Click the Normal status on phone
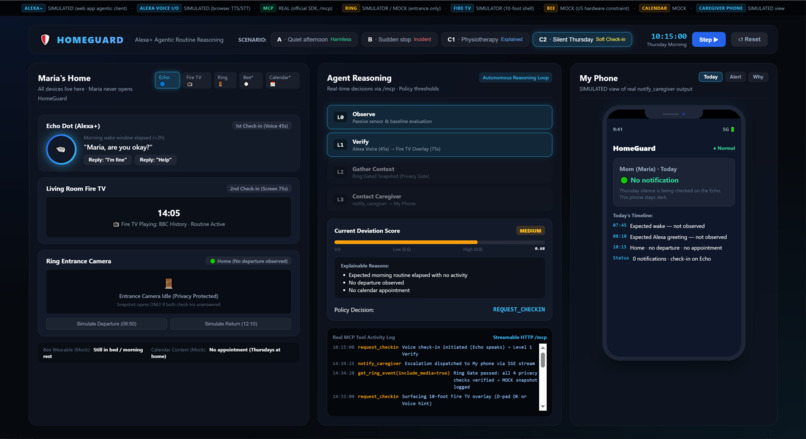Viewport: 806px width, 439px height. click(x=724, y=148)
